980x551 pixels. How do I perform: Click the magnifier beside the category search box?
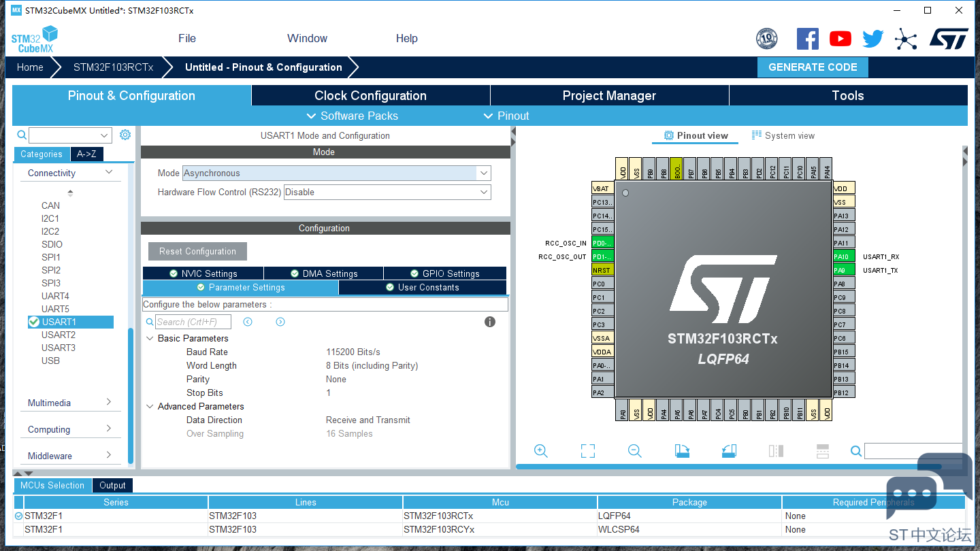pyautogui.click(x=22, y=135)
